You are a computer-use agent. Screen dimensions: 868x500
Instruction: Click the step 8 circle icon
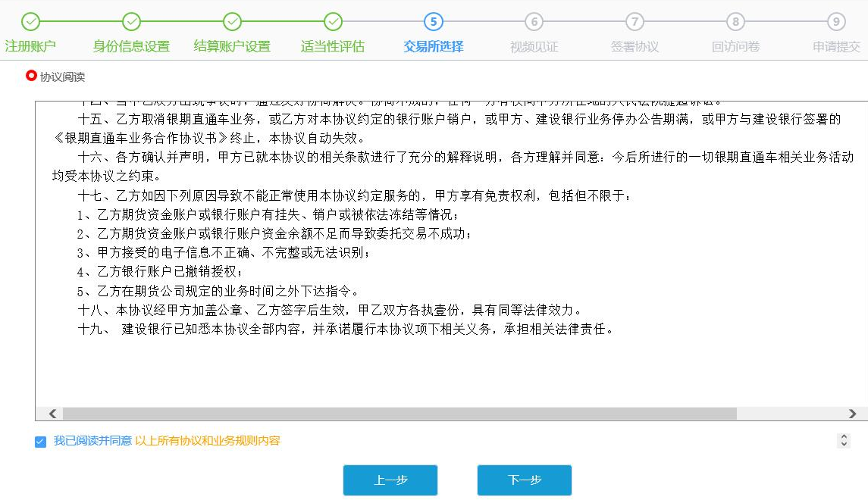[x=735, y=21]
